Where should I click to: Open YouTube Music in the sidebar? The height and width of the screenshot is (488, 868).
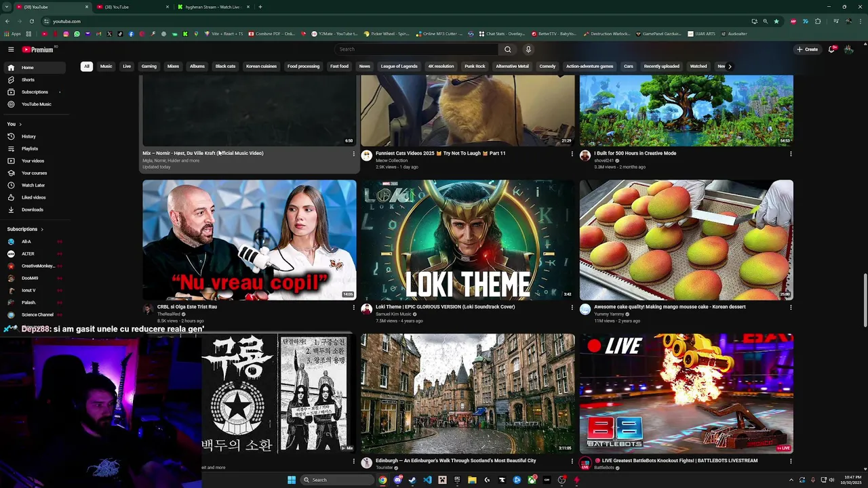pos(36,104)
